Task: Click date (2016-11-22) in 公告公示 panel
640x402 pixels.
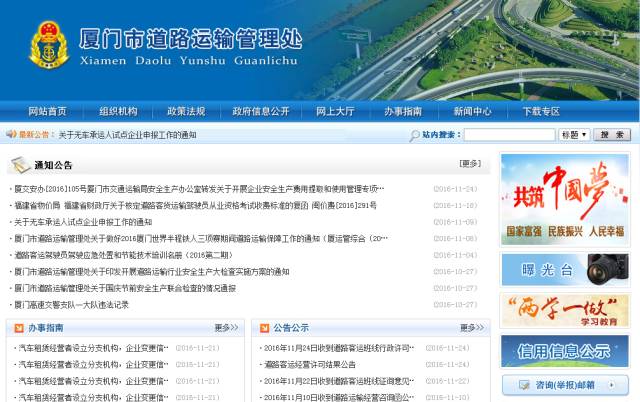Action: point(447,381)
